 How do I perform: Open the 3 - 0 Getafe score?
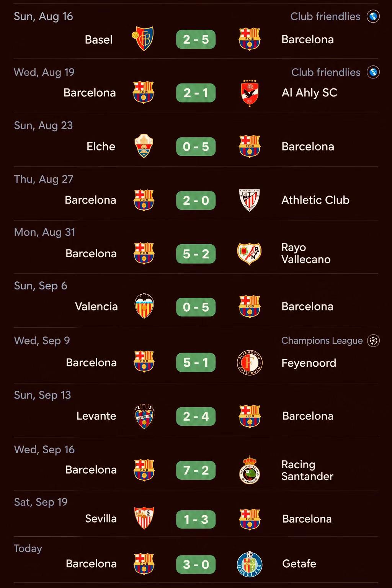click(196, 564)
